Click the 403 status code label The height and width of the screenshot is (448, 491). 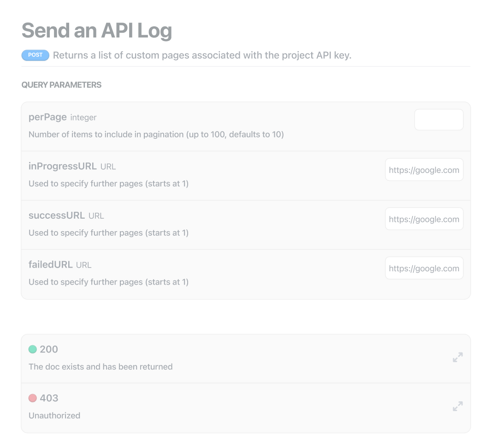49,398
